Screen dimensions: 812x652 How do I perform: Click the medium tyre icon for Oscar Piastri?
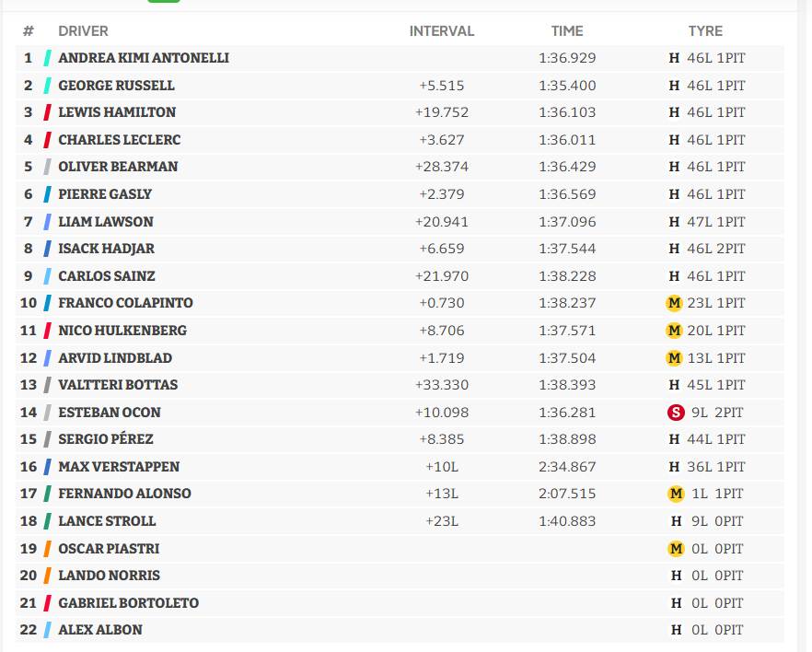click(x=676, y=549)
